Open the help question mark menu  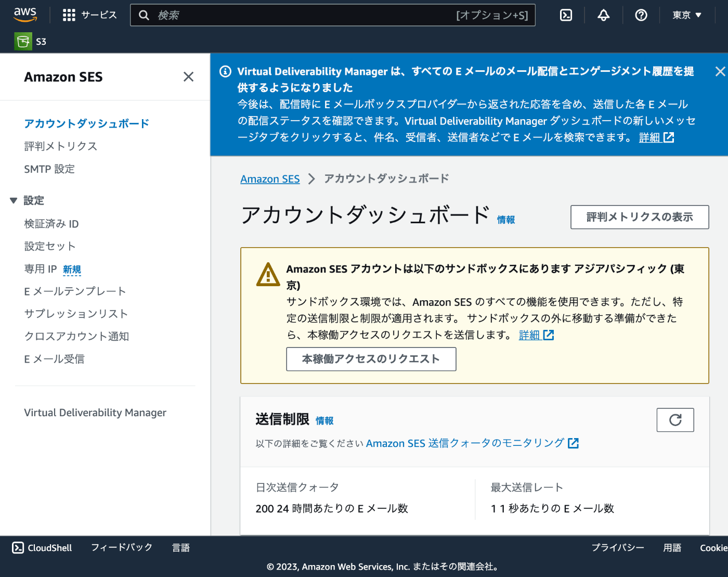(x=641, y=15)
